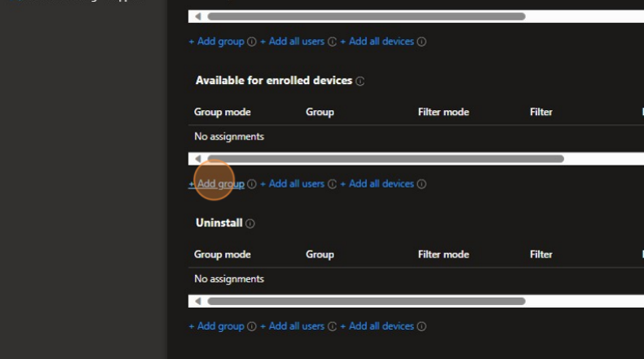Click Filter mode column header in Uninstall table
This screenshot has width=644, height=359.
(443, 254)
